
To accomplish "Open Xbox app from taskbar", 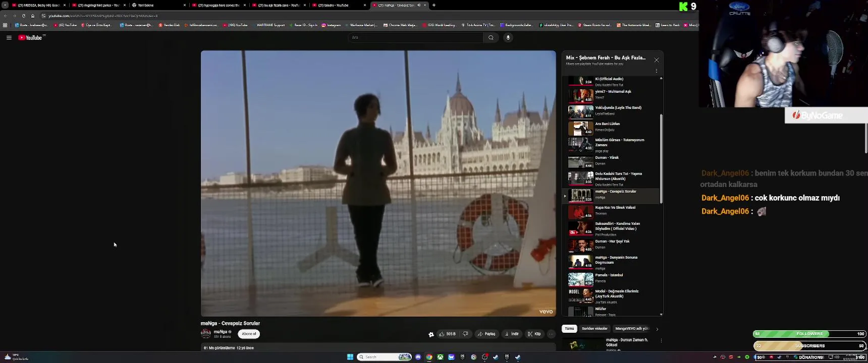I will (x=440, y=357).
